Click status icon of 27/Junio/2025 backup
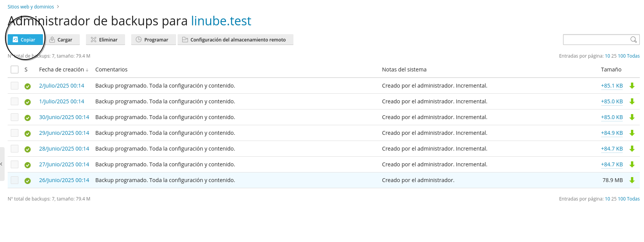This screenshot has width=644, height=242. pyautogui.click(x=28, y=165)
